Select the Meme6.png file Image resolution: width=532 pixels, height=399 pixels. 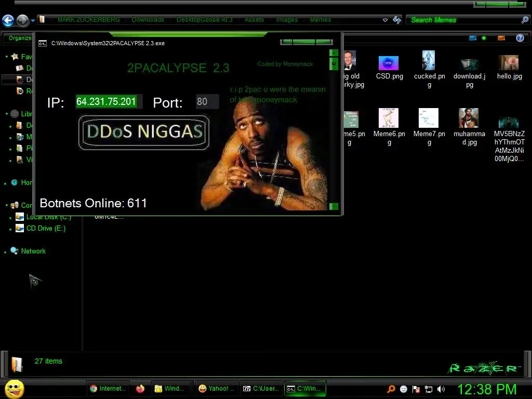(x=389, y=127)
